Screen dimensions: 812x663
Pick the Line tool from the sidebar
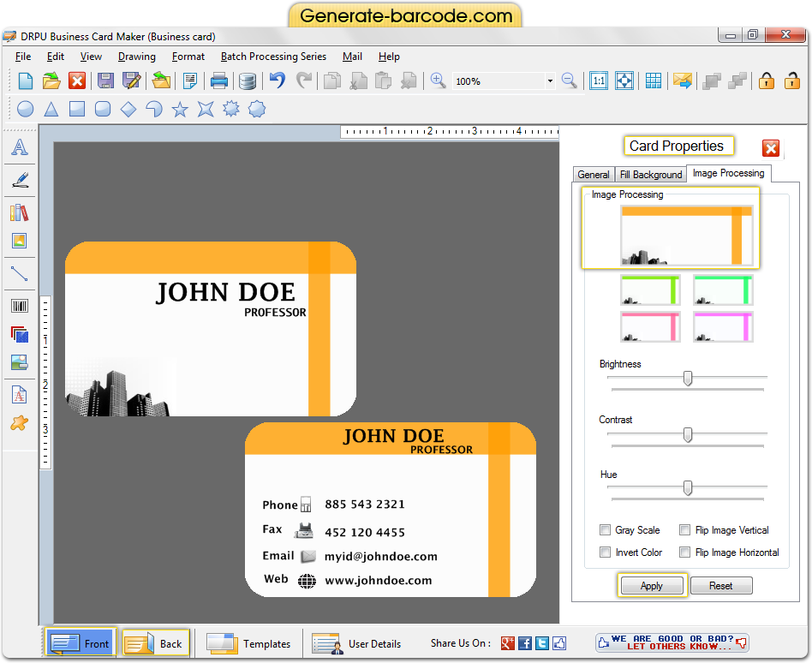20,274
